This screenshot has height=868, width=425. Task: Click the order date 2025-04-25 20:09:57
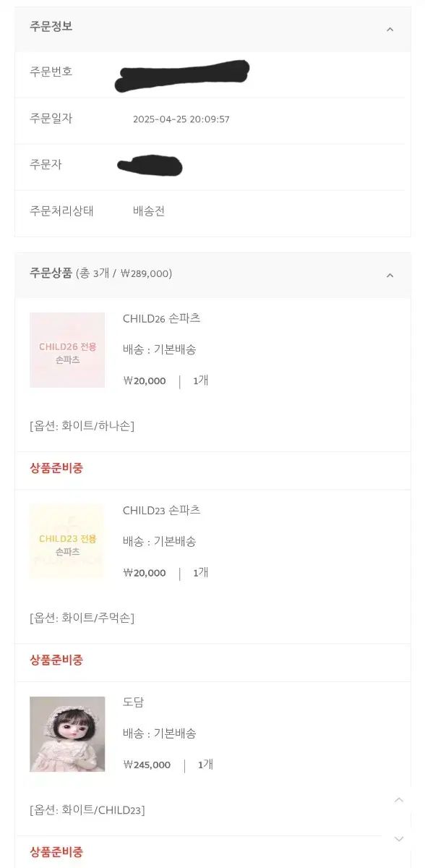point(181,119)
